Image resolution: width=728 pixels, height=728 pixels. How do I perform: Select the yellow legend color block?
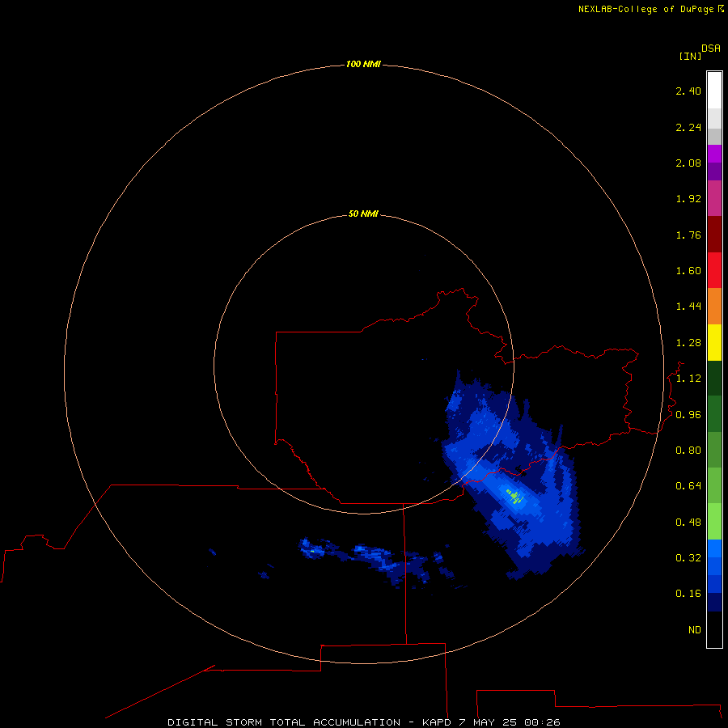click(x=714, y=342)
